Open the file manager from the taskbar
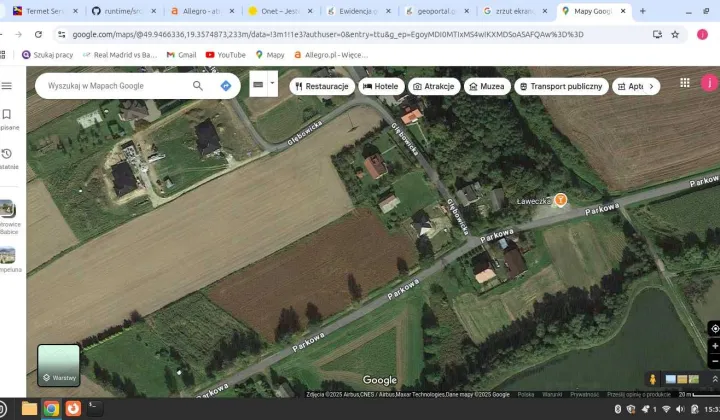Image resolution: width=720 pixels, height=420 pixels. (x=29, y=409)
